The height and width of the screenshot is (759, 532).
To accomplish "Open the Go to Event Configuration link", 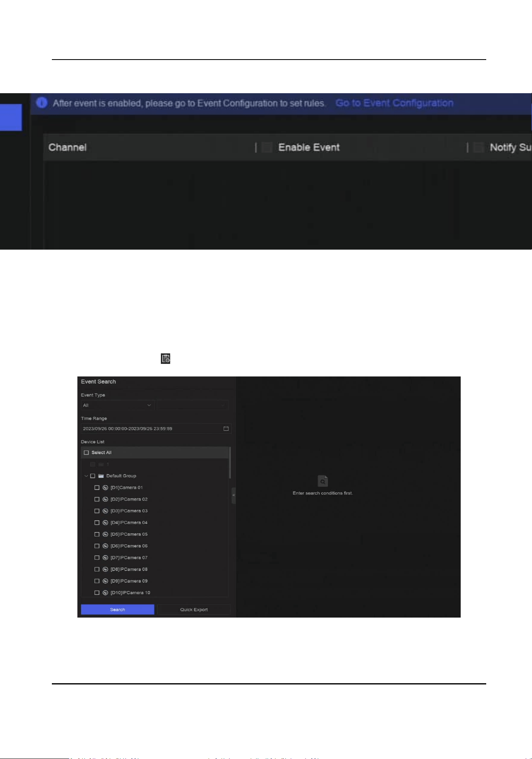I will pyautogui.click(x=394, y=103).
